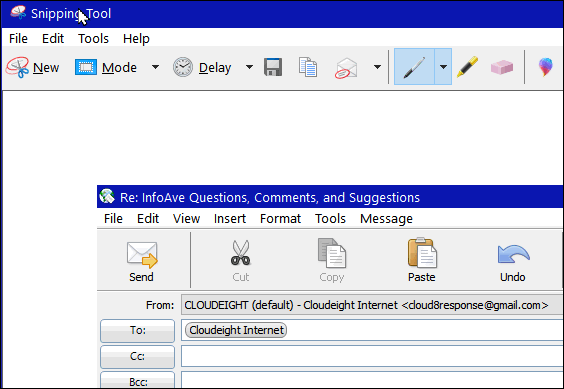Screen dimensions: 564x389
Task: Open Tools menu in the email window
Action: click(x=330, y=218)
